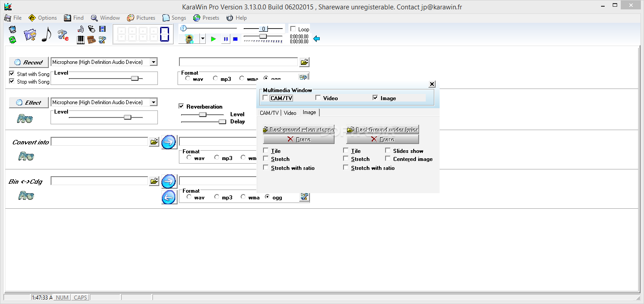Click the blue left arrow beside timers
Screen dimensions: 644x304
click(317, 39)
